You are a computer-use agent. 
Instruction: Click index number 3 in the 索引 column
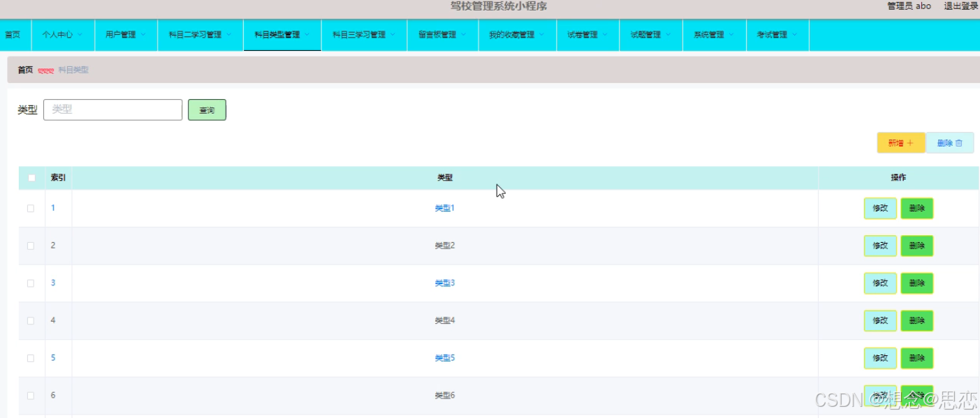pyautogui.click(x=53, y=283)
